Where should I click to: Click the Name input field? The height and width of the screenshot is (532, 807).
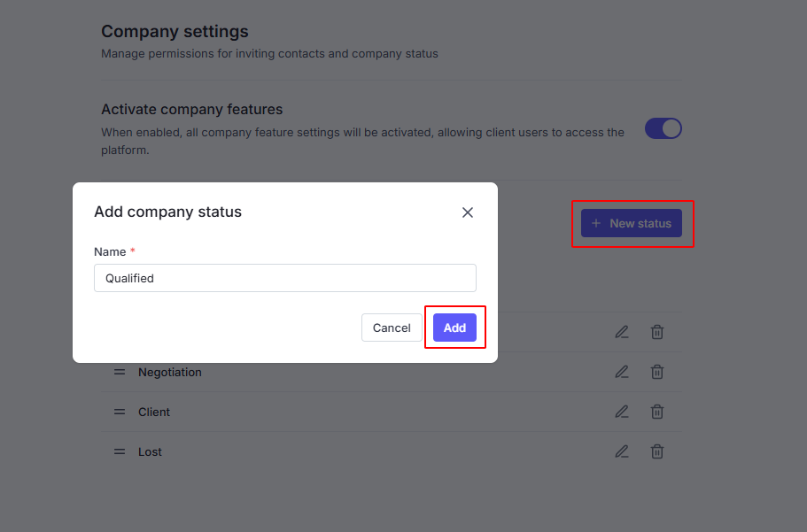(284, 278)
